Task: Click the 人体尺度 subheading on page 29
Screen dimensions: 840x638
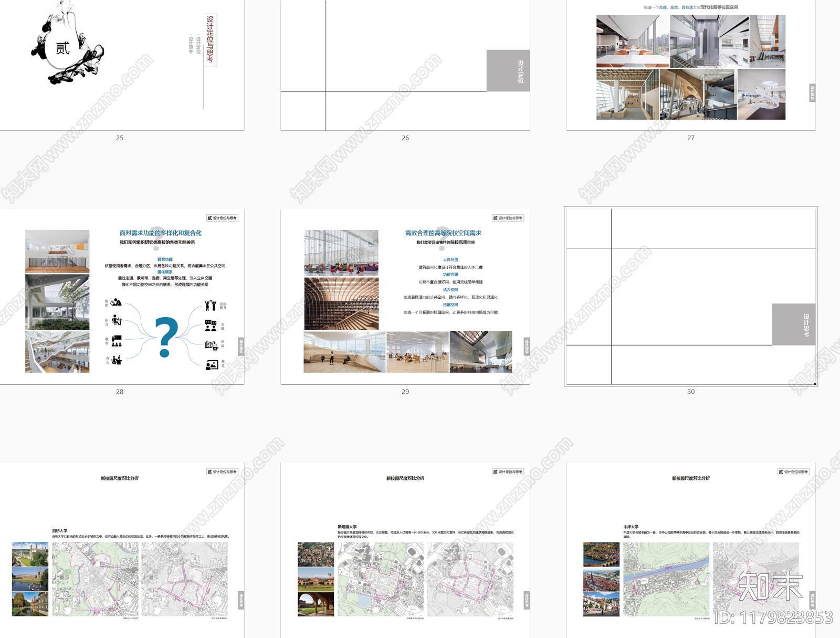Action: [x=450, y=259]
